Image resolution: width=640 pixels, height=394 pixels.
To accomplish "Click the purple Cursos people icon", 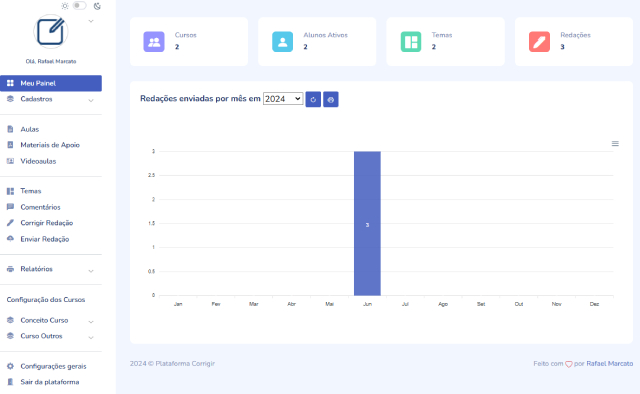I will tap(154, 42).
